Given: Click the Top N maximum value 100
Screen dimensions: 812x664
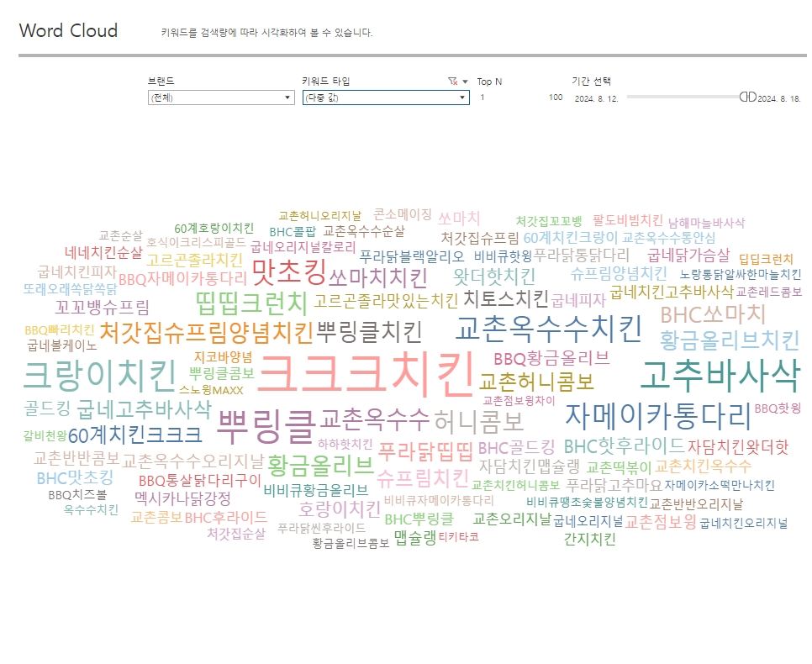Looking at the screenshot, I should 556,97.
